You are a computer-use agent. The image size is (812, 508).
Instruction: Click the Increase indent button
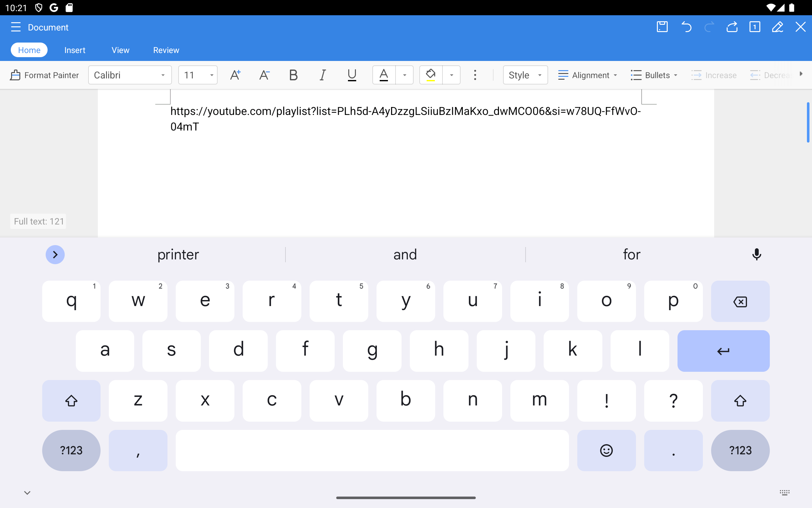pyautogui.click(x=714, y=75)
